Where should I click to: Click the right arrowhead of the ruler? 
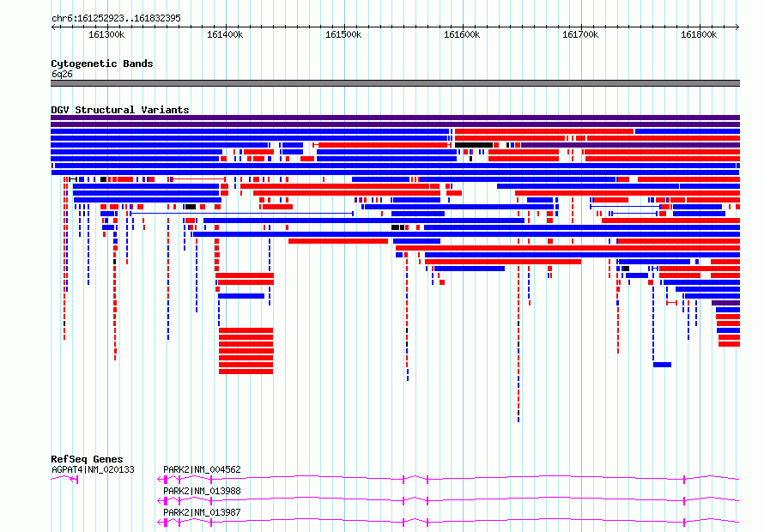[737, 27]
